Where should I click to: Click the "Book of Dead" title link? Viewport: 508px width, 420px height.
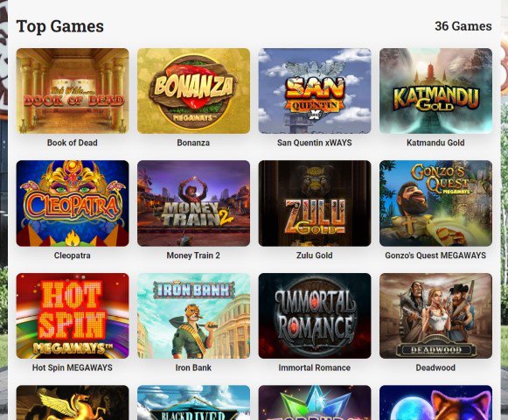click(73, 143)
